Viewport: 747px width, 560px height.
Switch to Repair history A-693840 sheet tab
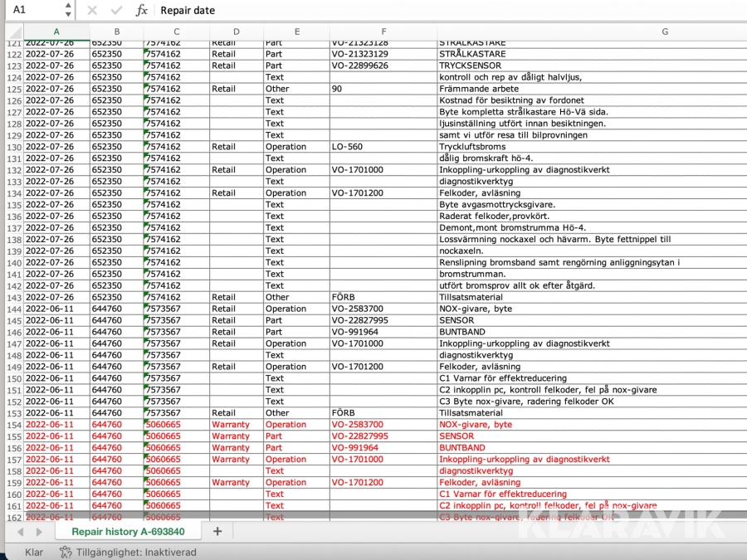pos(128,531)
